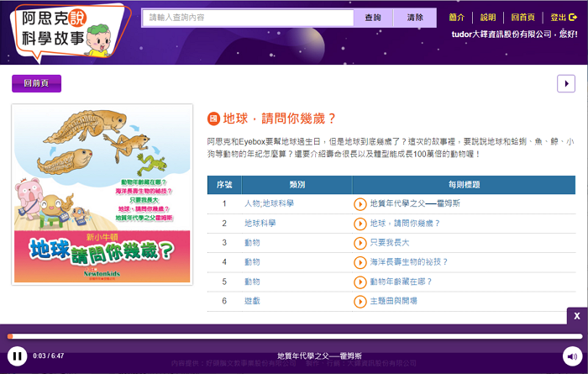Click the user greeting tudor大鐸資訊股份有限公司

point(501,34)
